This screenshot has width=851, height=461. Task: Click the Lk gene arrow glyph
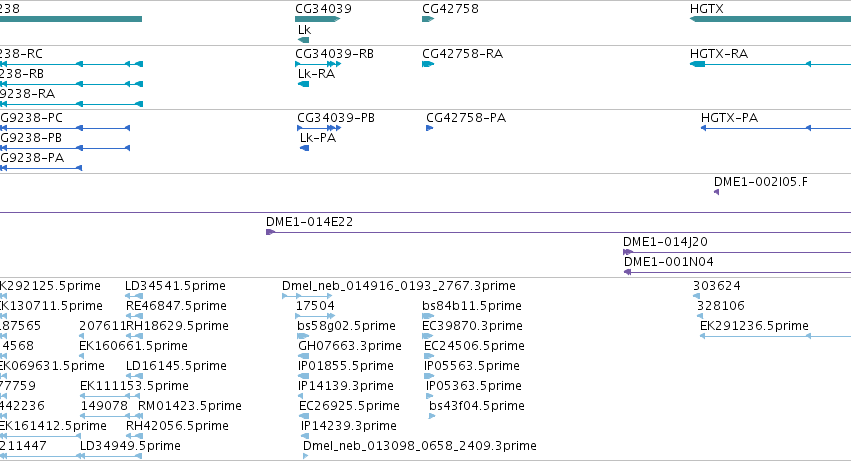(x=304, y=40)
